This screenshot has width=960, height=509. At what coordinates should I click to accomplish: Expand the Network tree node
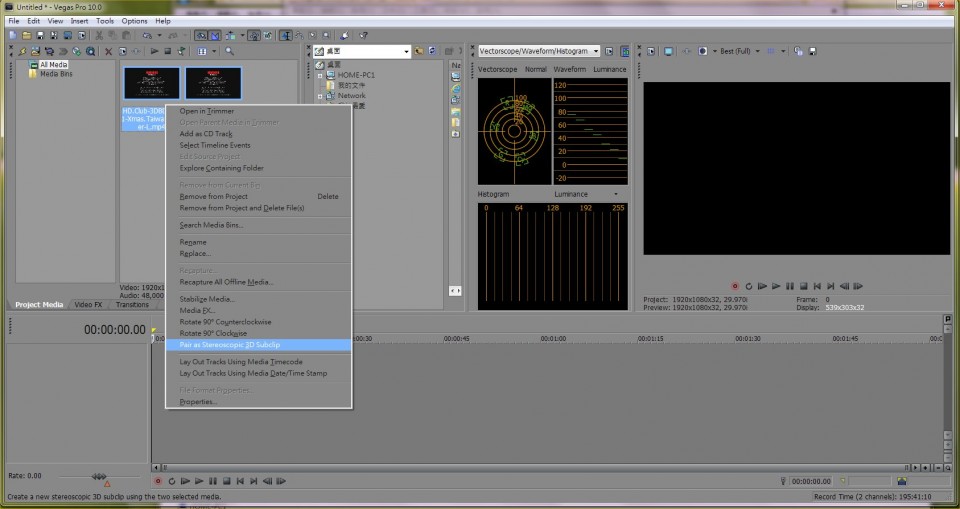coord(320,96)
